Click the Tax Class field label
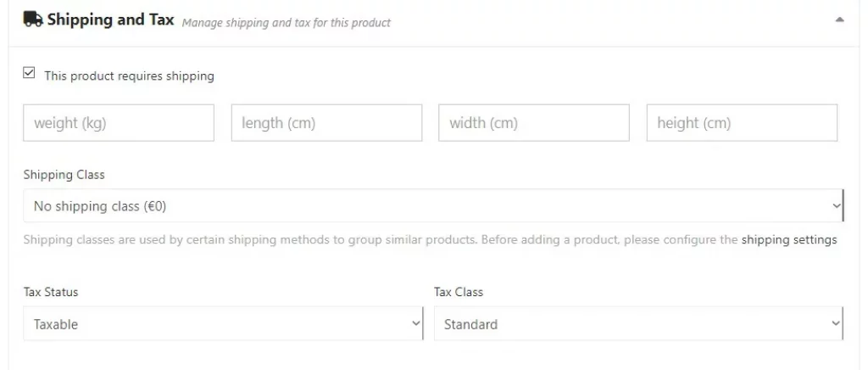Image resolution: width=868 pixels, height=370 pixels. [459, 292]
